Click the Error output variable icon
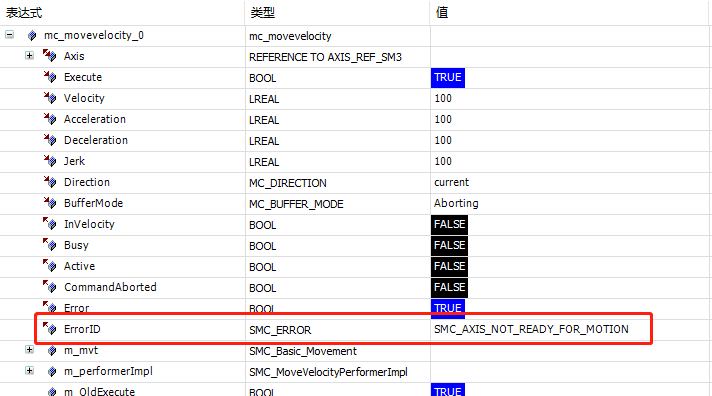712x396 pixels. tap(50, 307)
